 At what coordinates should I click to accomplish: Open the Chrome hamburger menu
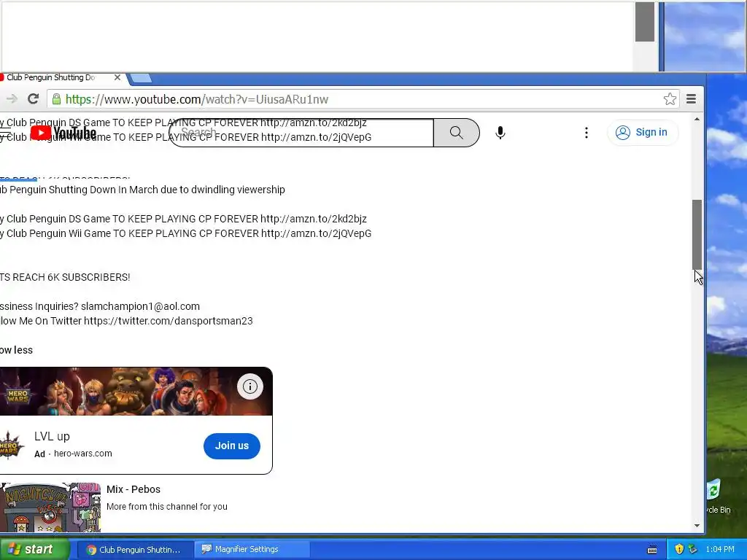(692, 99)
